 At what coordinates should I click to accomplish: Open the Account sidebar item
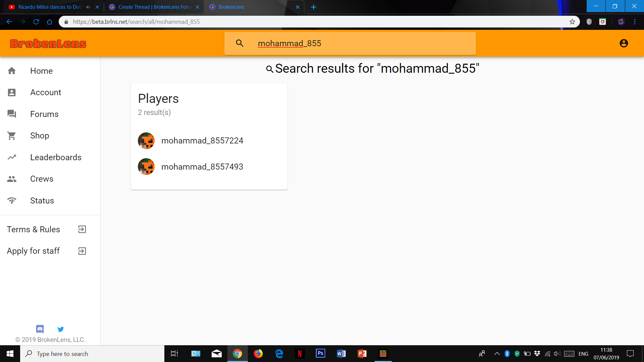(50, 92)
